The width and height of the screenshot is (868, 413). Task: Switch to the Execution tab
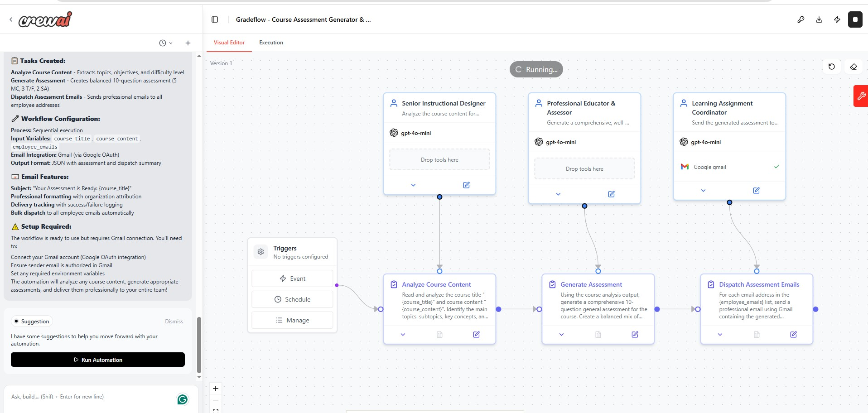pyautogui.click(x=270, y=42)
